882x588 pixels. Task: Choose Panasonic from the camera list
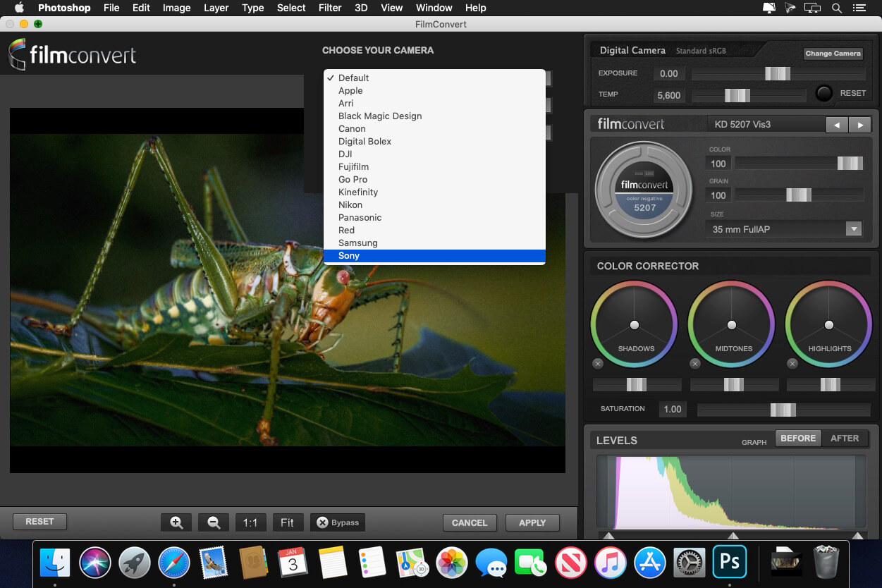434,217
